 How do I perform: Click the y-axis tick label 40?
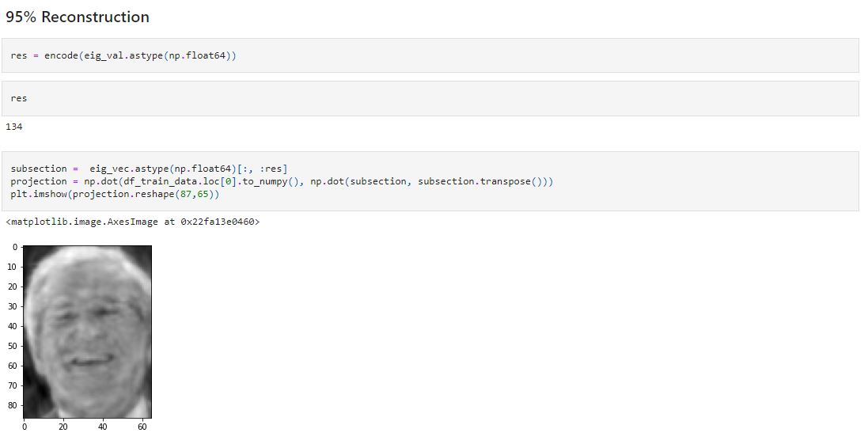click(x=13, y=326)
